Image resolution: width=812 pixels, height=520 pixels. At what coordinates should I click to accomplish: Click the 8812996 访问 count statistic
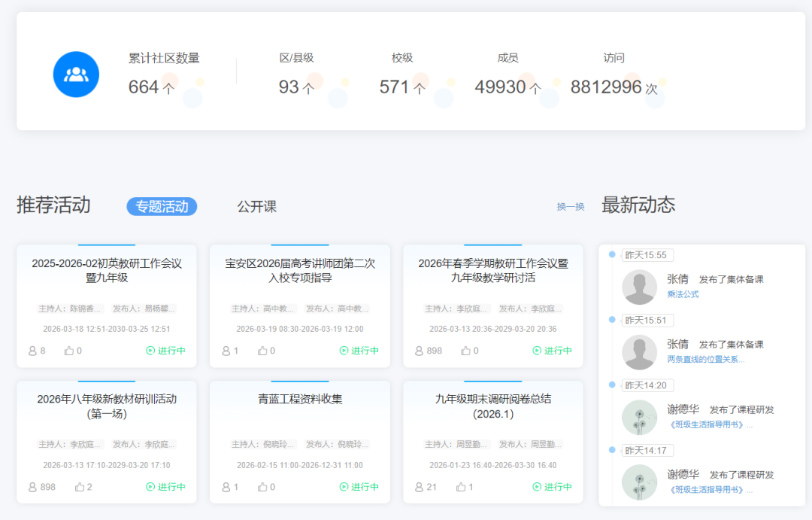(606, 87)
